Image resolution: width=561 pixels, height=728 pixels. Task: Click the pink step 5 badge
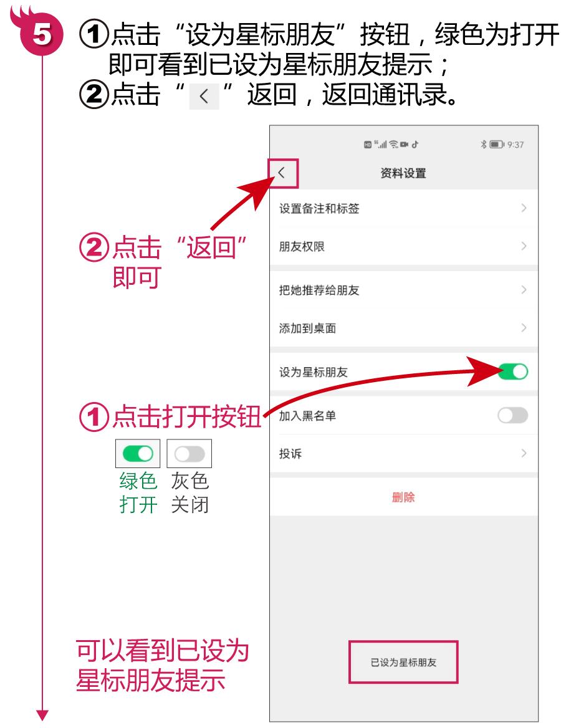coord(41,34)
